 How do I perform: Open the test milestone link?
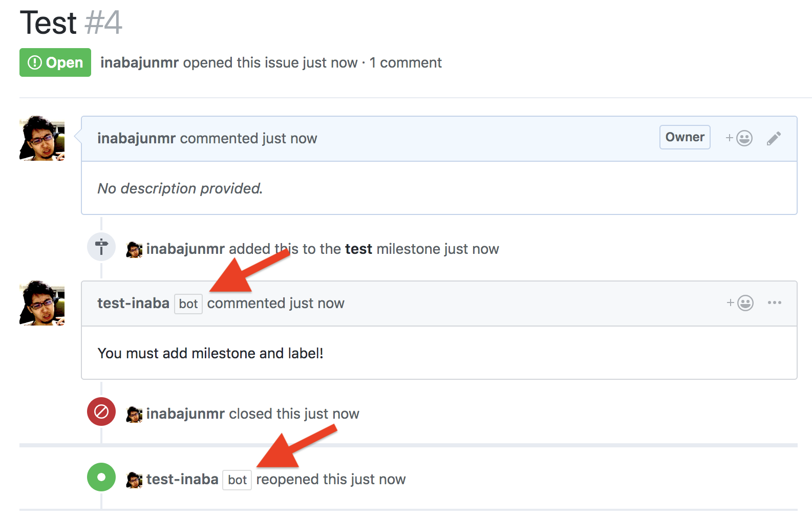(x=358, y=249)
